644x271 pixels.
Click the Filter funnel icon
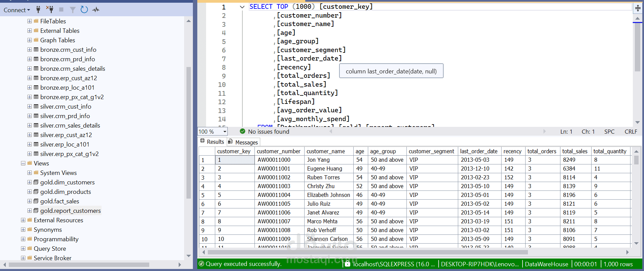[72, 10]
